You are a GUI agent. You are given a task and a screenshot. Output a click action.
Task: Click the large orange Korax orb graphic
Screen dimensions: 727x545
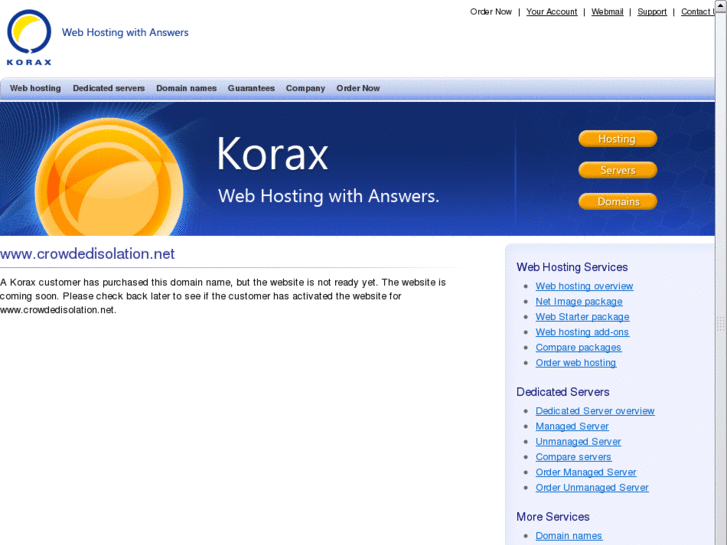click(109, 178)
